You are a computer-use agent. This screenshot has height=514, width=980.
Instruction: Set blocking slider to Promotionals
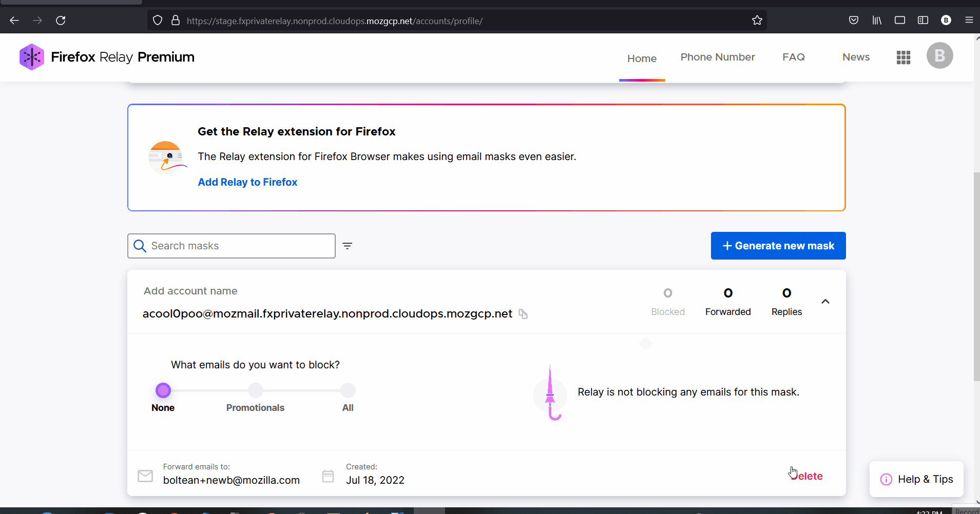click(x=255, y=390)
